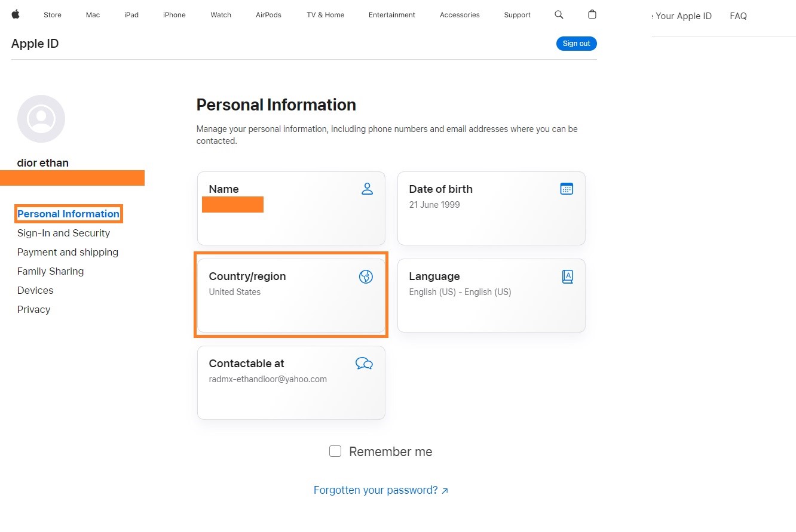
Task: Open the Support menu item
Action: click(517, 15)
